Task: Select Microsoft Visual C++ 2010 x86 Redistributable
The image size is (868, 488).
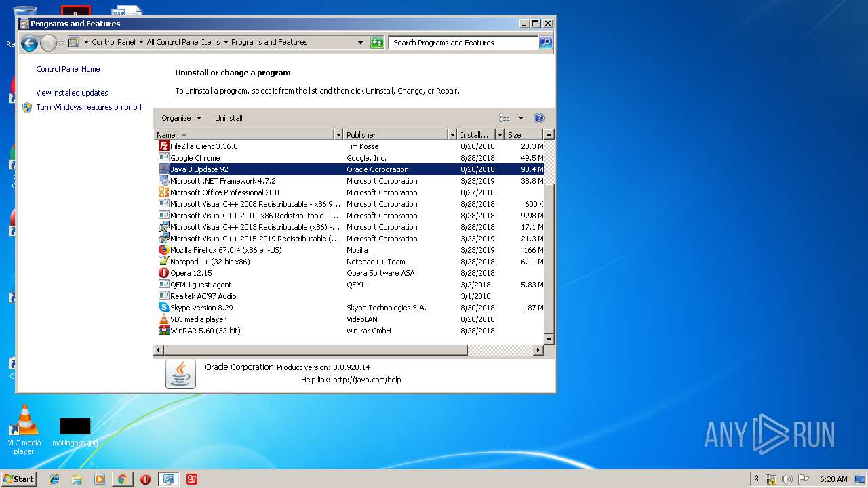Action: (349, 216)
